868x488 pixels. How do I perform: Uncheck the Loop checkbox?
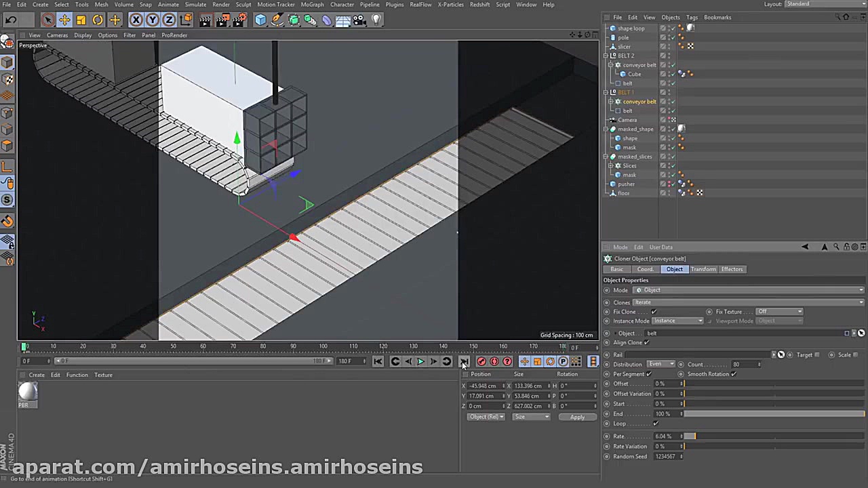point(655,424)
